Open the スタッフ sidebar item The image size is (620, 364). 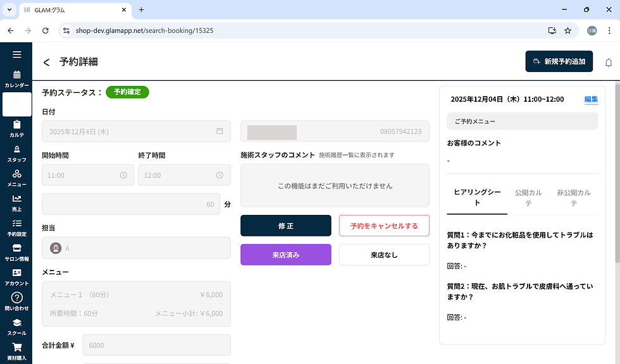click(16, 154)
